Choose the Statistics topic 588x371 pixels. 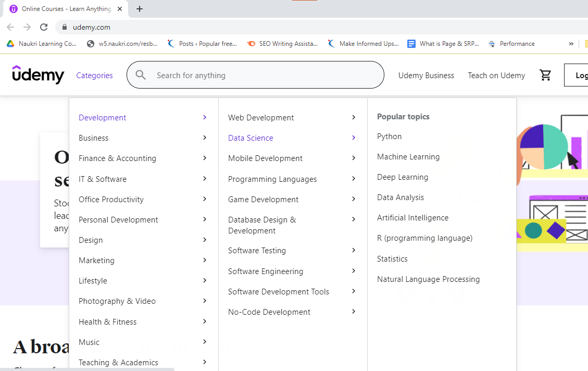pos(392,259)
